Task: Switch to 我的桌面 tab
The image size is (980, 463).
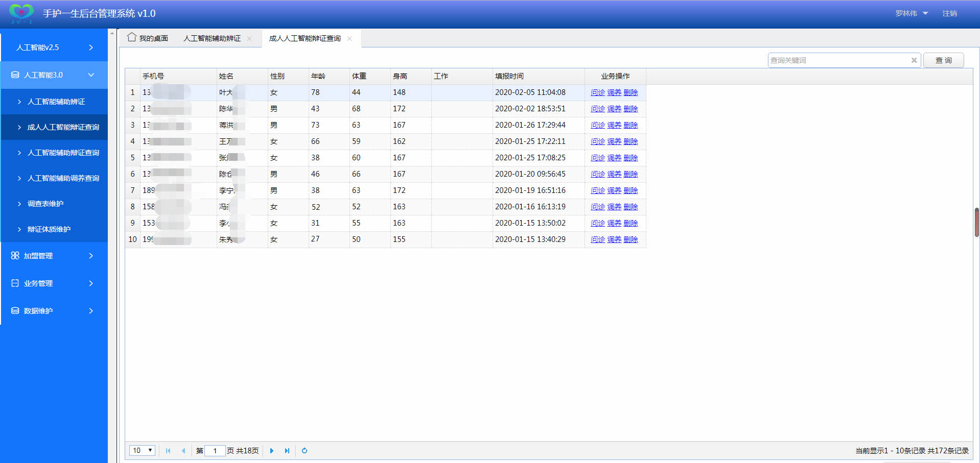Action: [x=148, y=38]
